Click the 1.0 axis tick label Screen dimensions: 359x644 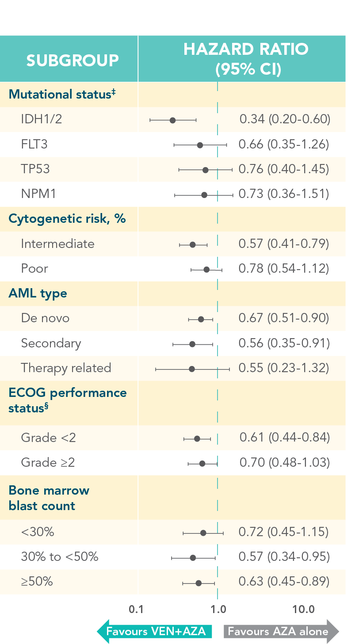point(218,610)
